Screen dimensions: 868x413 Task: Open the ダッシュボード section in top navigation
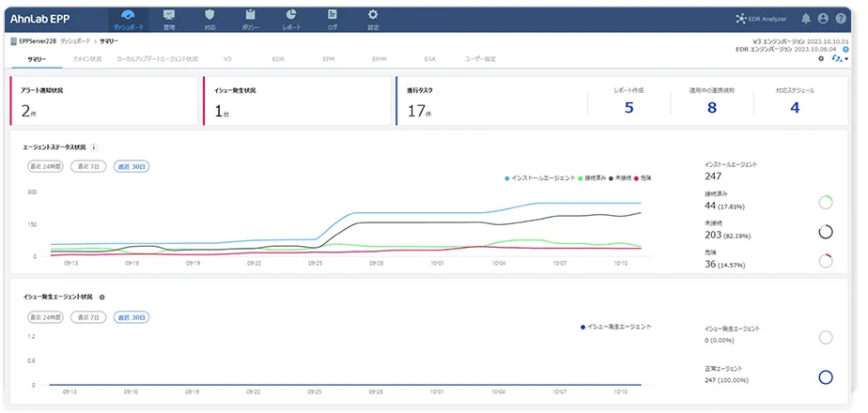(128, 20)
